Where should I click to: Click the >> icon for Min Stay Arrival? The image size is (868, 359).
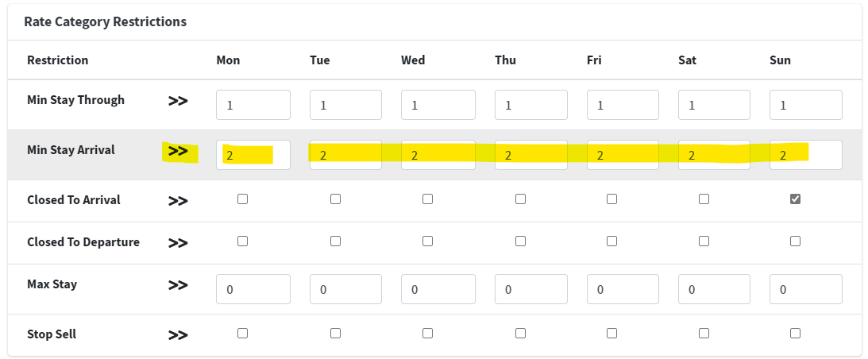178,151
